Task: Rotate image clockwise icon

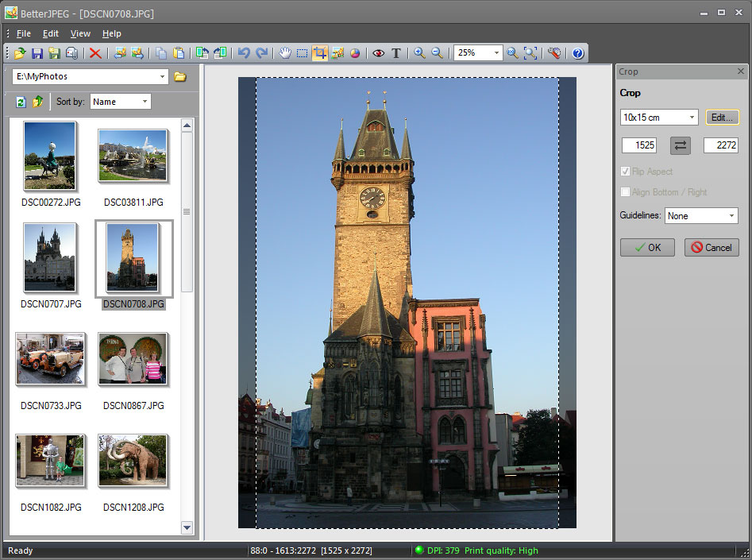Action: [x=220, y=52]
